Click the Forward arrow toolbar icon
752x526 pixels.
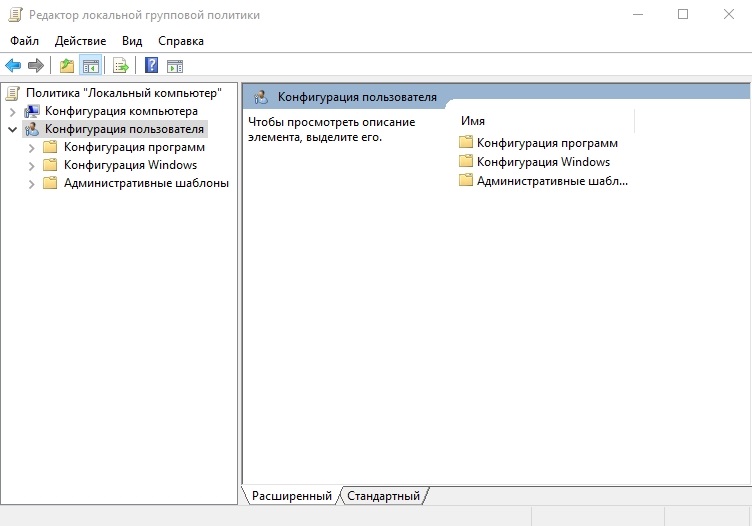pyautogui.click(x=36, y=66)
